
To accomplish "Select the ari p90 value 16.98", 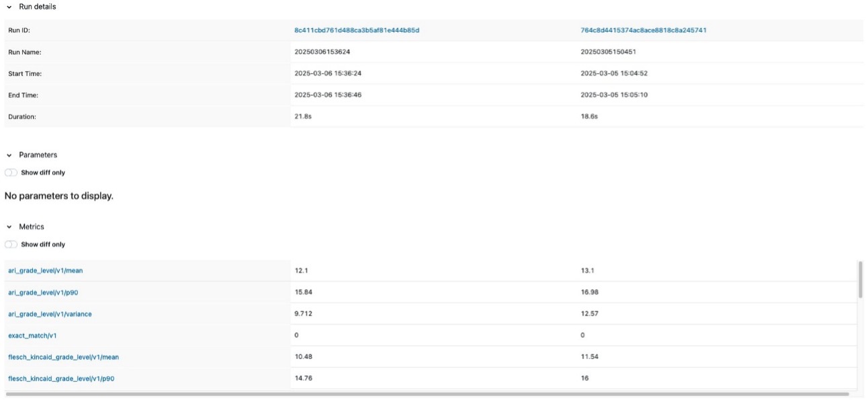I will (590, 292).
